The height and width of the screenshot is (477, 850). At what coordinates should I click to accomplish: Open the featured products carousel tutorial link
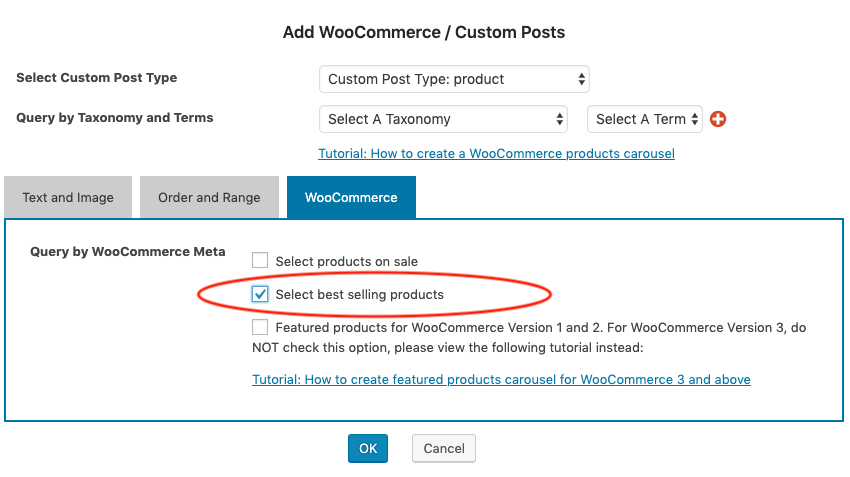[x=501, y=380]
